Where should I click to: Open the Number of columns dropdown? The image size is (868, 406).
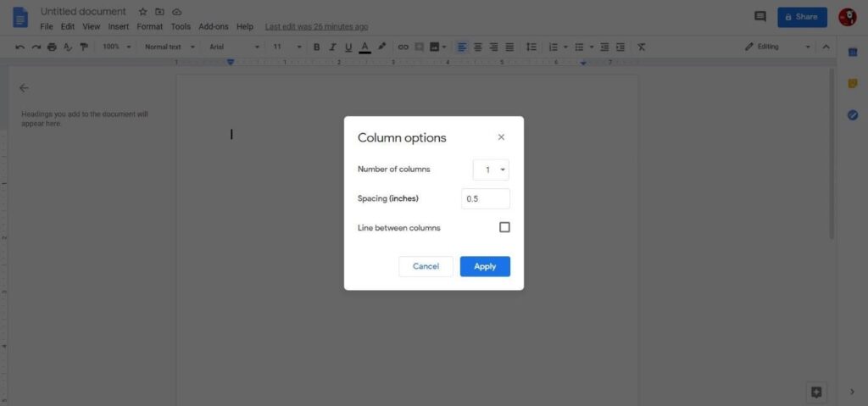point(491,170)
